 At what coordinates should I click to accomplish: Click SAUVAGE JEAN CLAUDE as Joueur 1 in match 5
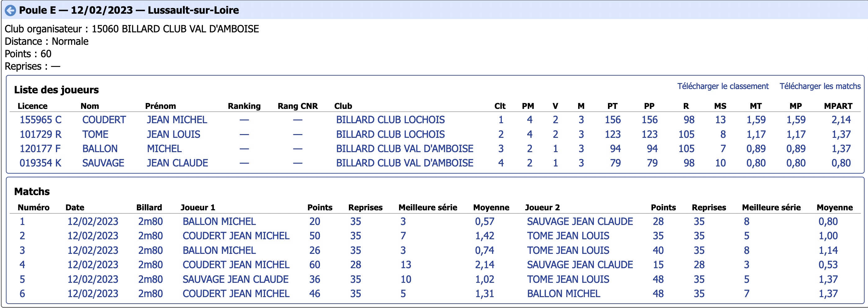[235, 279]
